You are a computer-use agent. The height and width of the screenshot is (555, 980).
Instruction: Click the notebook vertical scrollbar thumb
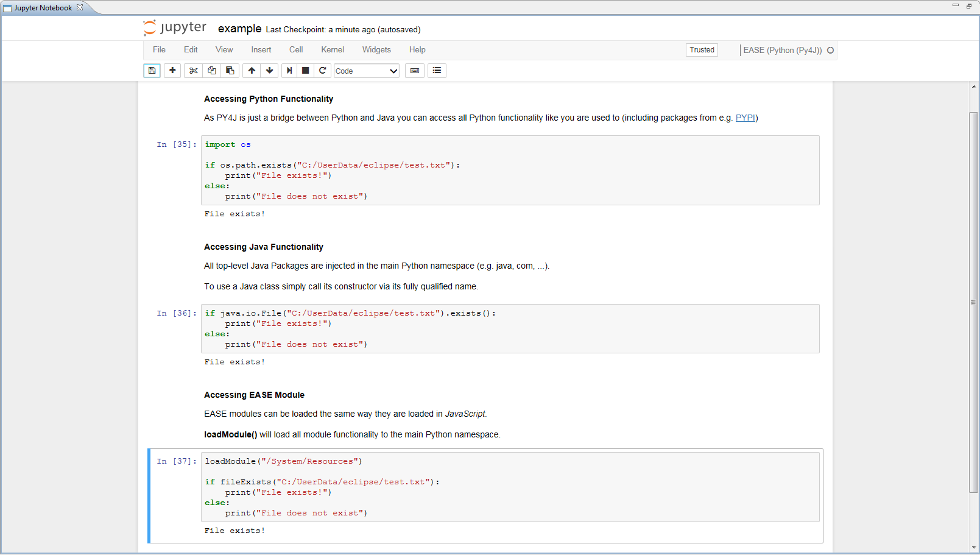point(973,302)
